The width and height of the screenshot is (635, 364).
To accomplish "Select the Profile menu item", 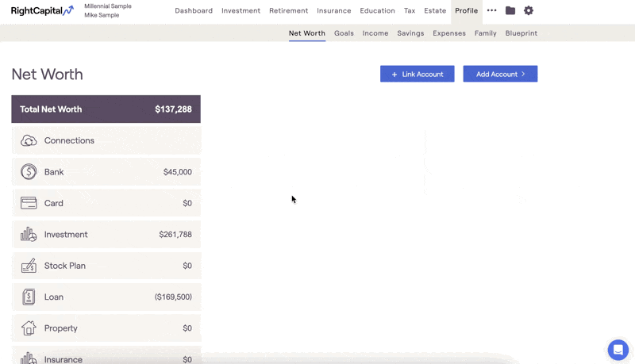I will pos(466,11).
